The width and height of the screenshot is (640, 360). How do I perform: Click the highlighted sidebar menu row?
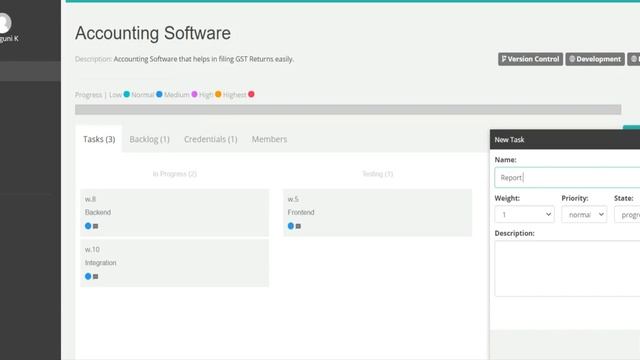coord(30,71)
